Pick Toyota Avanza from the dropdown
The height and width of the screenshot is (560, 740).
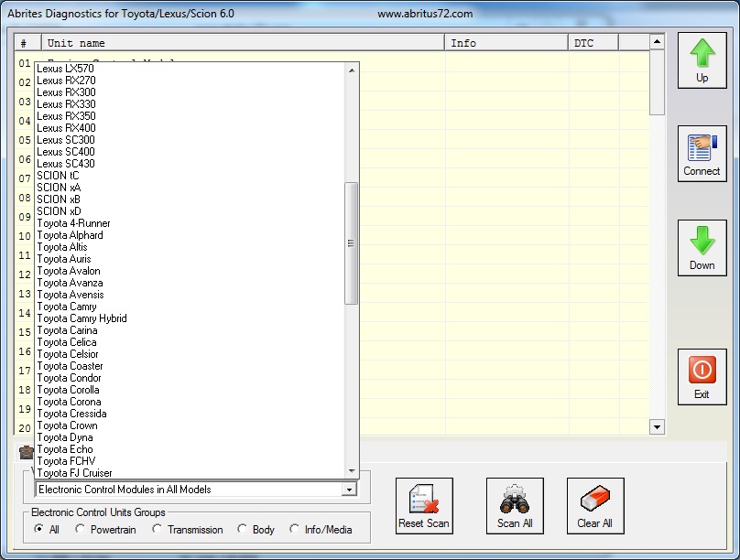[190, 283]
